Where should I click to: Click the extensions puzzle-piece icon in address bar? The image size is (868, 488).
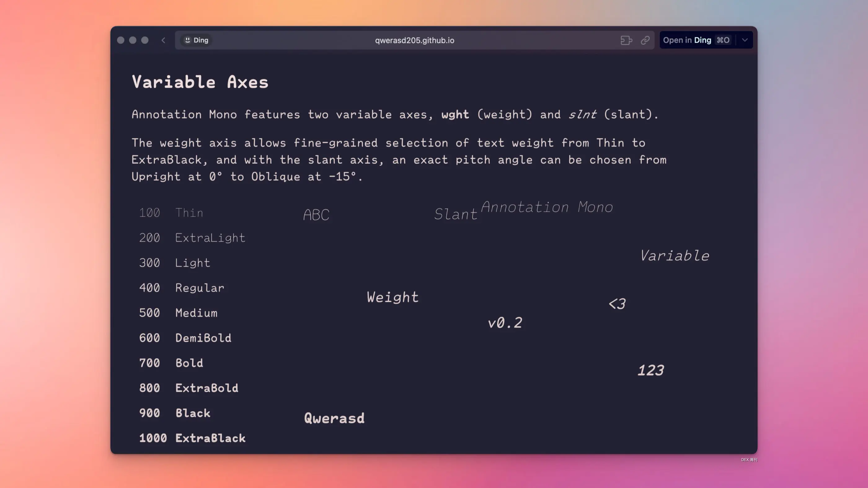pyautogui.click(x=626, y=40)
